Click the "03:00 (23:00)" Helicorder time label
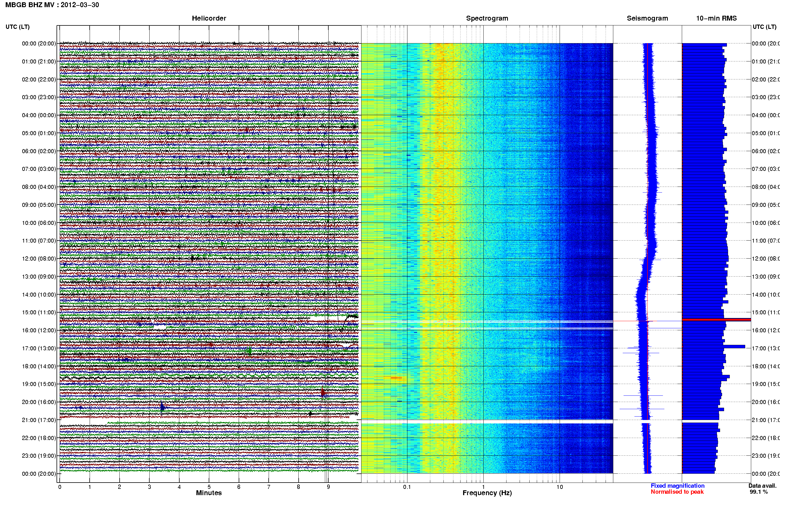812x508 pixels. click(x=39, y=97)
